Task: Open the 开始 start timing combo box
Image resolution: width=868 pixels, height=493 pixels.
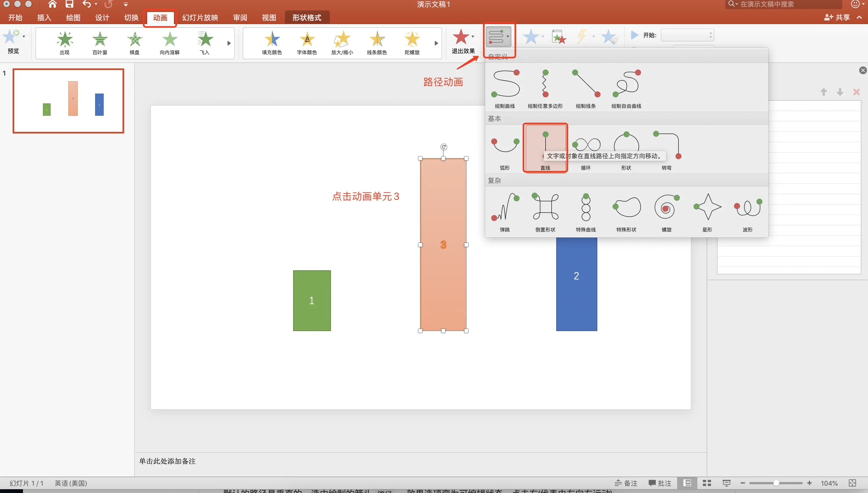Action: 687,35
